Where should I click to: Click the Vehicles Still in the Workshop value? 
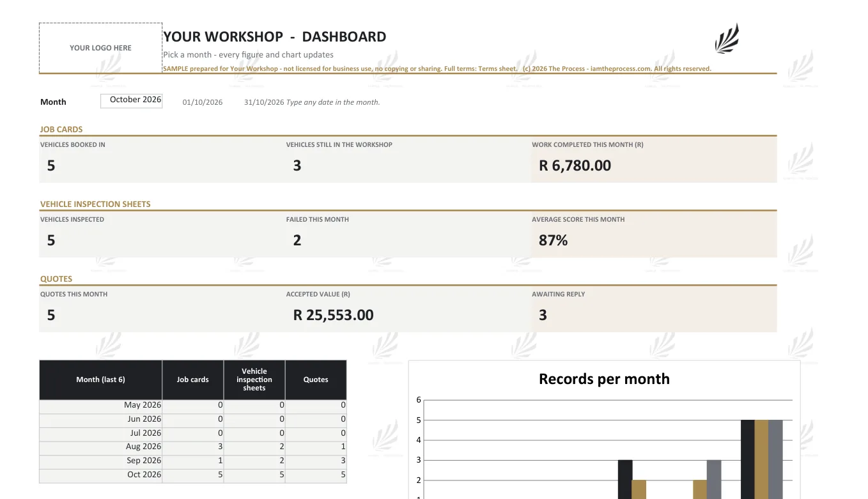297,165
